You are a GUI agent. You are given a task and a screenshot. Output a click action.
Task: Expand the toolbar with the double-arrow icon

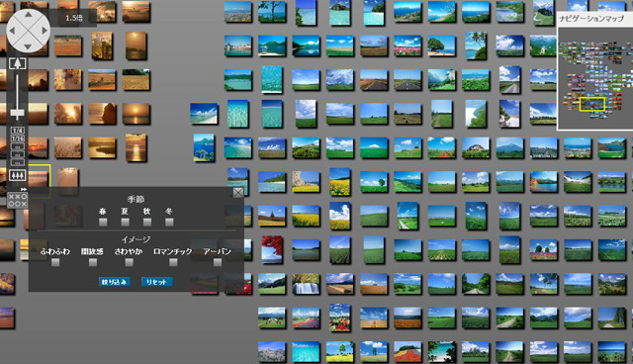point(24,189)
